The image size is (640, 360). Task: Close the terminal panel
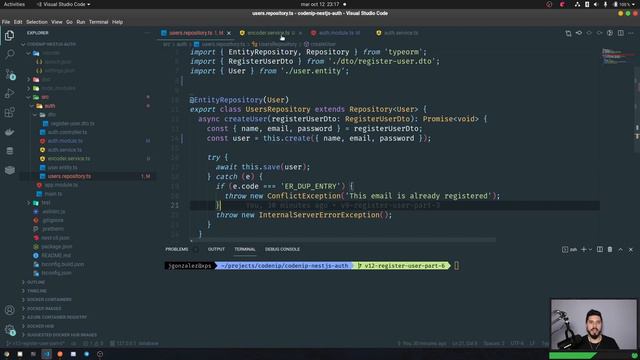[631, 249]
